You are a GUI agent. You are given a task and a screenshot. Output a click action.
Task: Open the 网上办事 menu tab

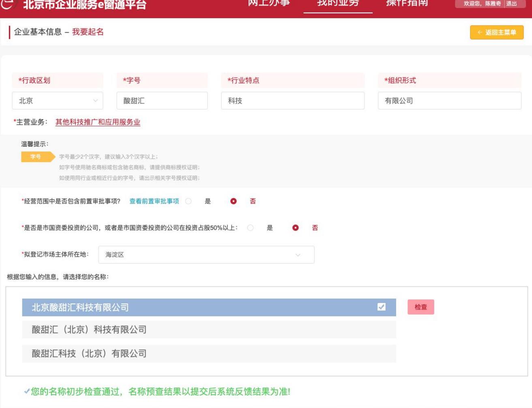[x=269, y=4]
